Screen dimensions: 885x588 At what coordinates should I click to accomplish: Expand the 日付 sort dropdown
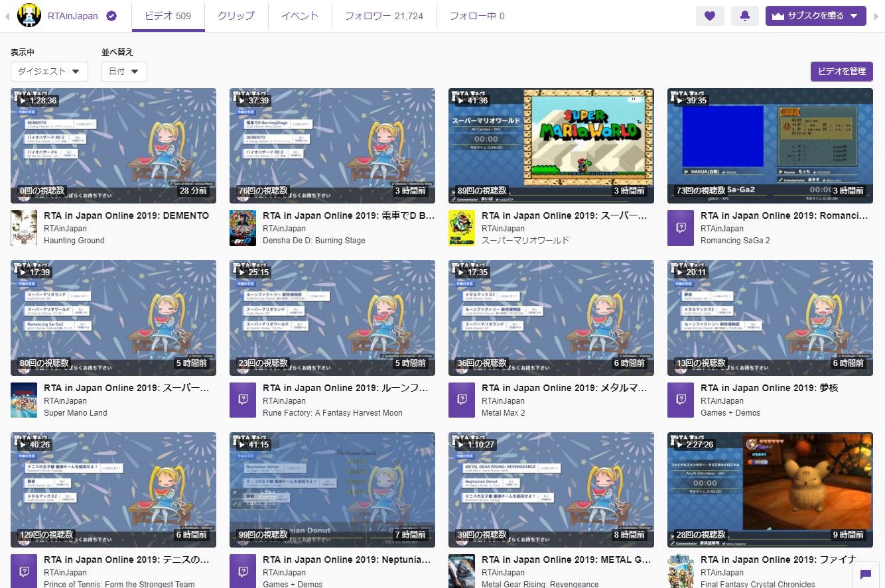coord(124,72)
